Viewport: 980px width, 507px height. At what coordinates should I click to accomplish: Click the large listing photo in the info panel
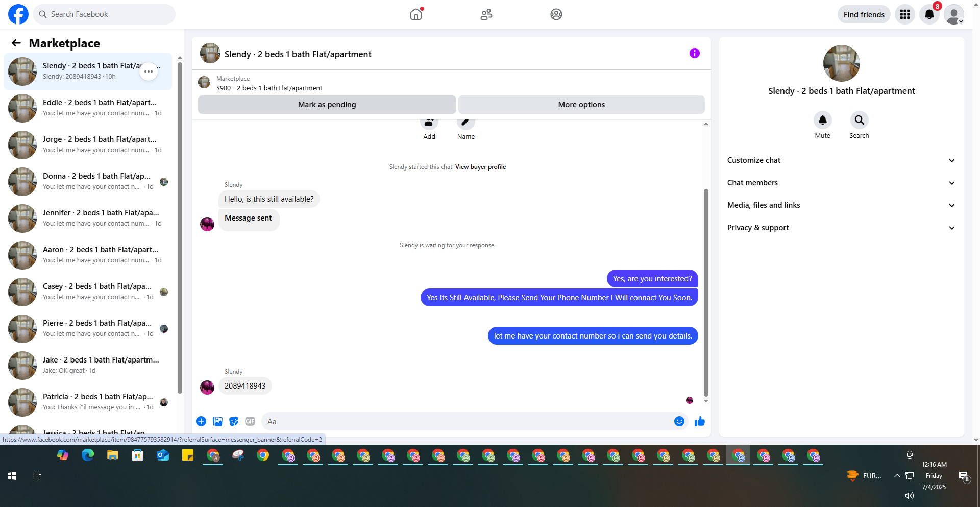point(842,63)
